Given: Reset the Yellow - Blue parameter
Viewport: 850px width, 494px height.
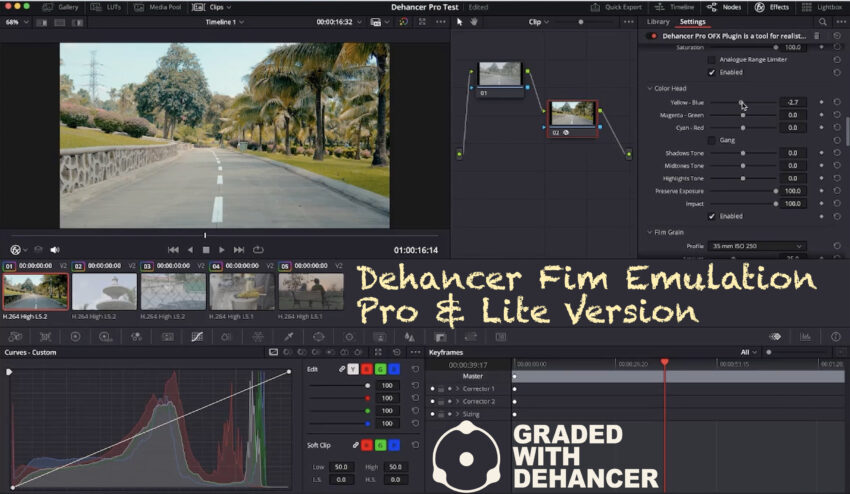Looking at the screenshot, I should [837, 102].
